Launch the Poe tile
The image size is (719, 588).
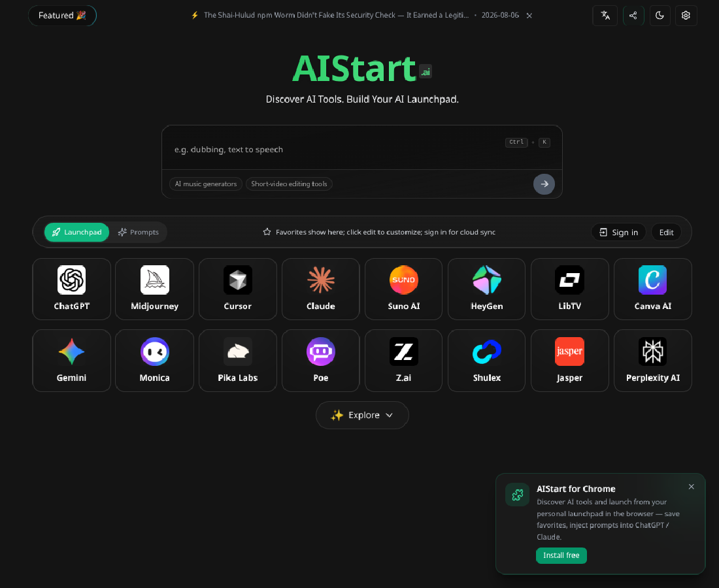click(320, 361)
